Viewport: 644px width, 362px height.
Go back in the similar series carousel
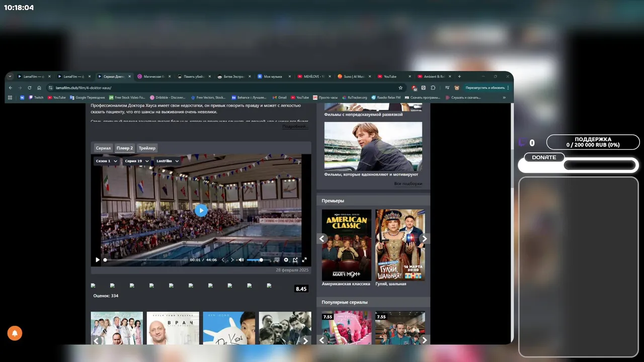click(97, 340)
